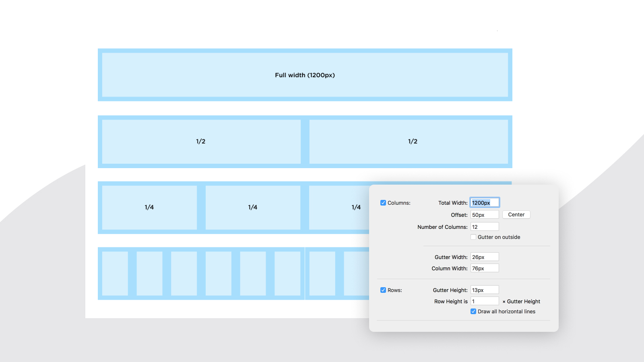Click the Gutter Width field

[485, 257]
